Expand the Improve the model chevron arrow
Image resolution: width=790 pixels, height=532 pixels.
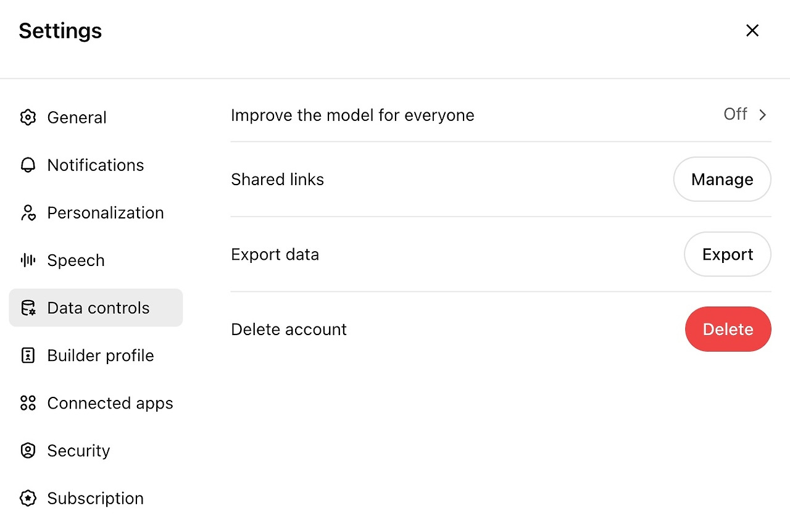coord(763,115)
